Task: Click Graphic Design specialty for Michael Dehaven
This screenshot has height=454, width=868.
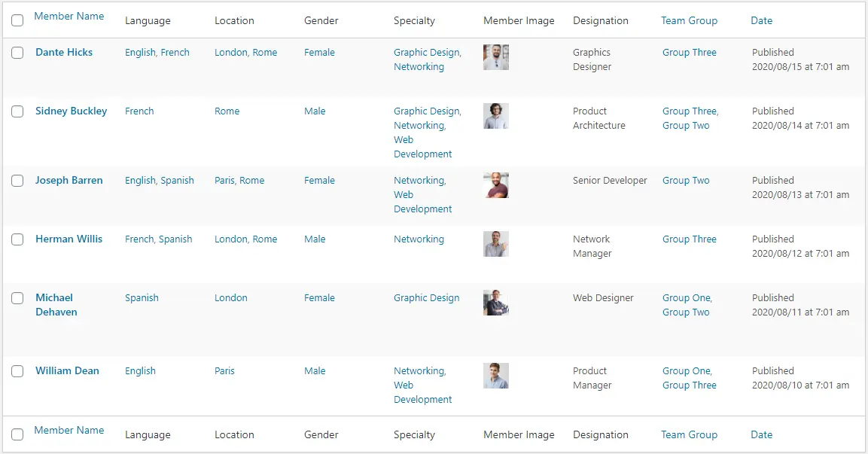Action: [426, 297]
